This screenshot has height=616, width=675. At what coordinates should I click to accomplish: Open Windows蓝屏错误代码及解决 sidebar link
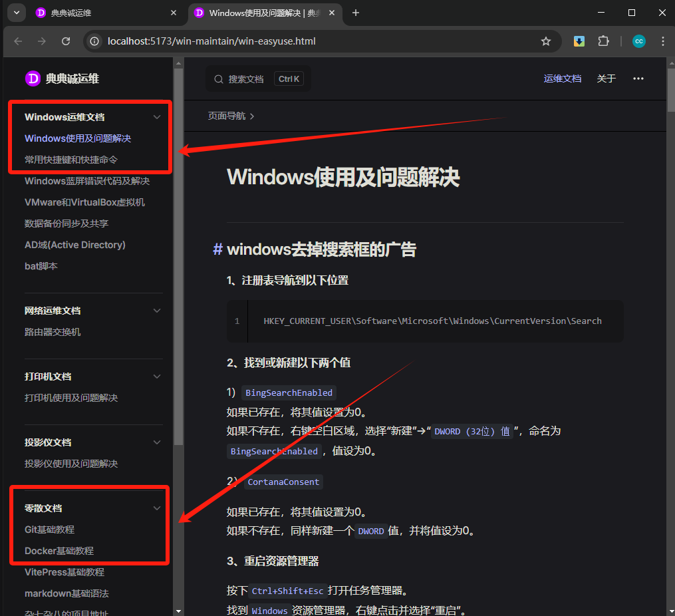click(87, 181)
